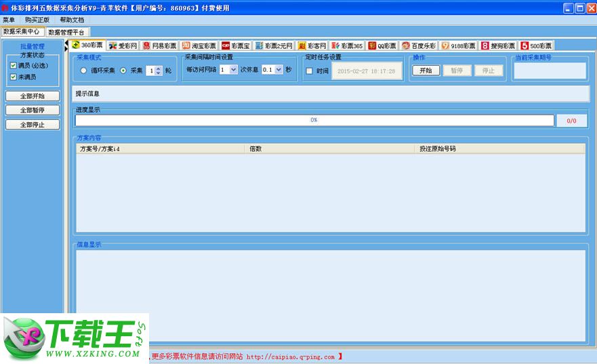Click the 方案号/方案id column header
Image resolution: width=597 pixels, height=364 pixels.
(161, 149)
